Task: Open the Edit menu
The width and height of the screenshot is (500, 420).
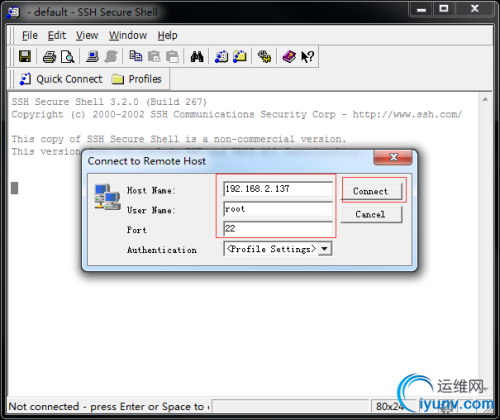Action: click(57, 35)
